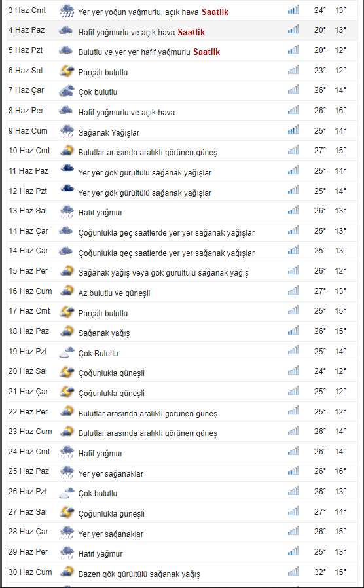Click the cloud icon for 4 Haz Paz
Image resolution: width=364 pixels, height=588 pixels.
[x=65, y=30]
